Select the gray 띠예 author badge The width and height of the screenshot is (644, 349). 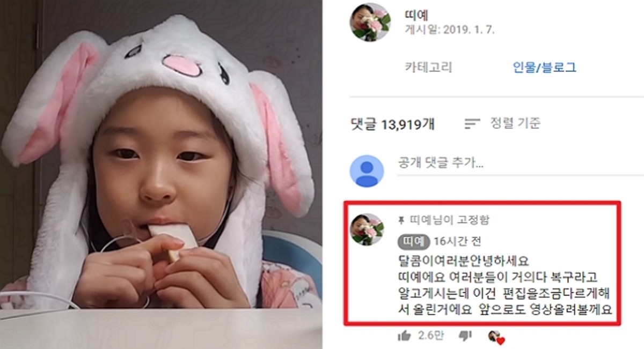coord(413,241)
